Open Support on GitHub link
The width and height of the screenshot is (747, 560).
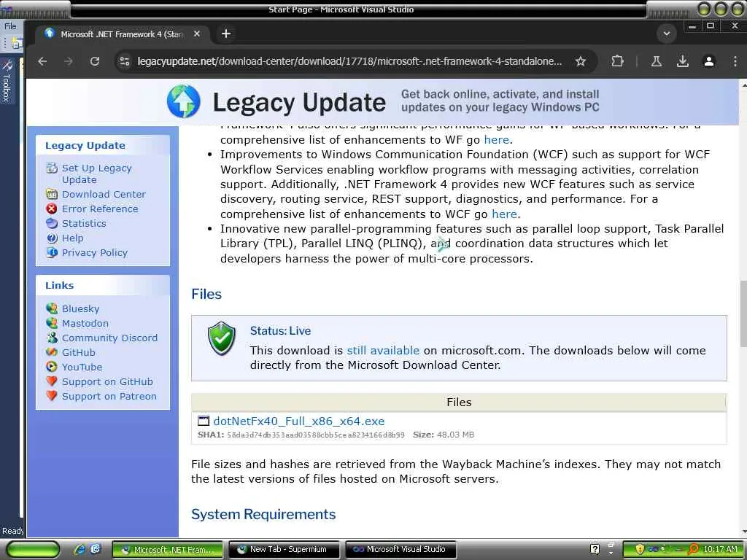click(107, 382)
